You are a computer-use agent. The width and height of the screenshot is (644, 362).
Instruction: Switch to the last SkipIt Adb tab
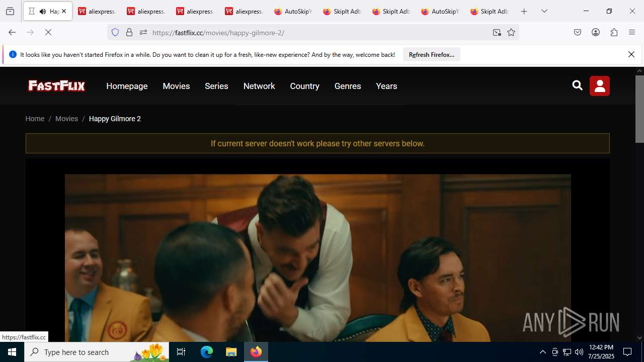point(490,11)
